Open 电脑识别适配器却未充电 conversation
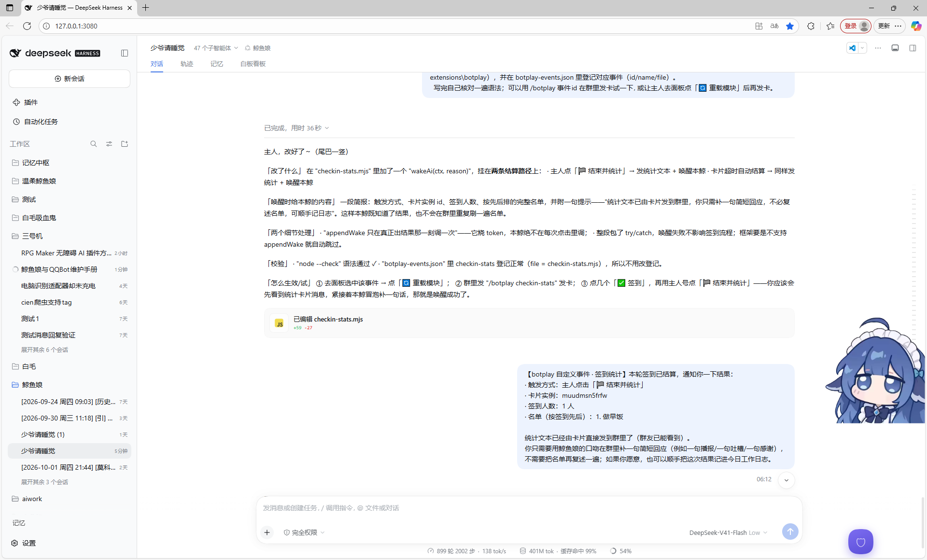The width and height of the screenshot is (927, 560). click(70, 286)
